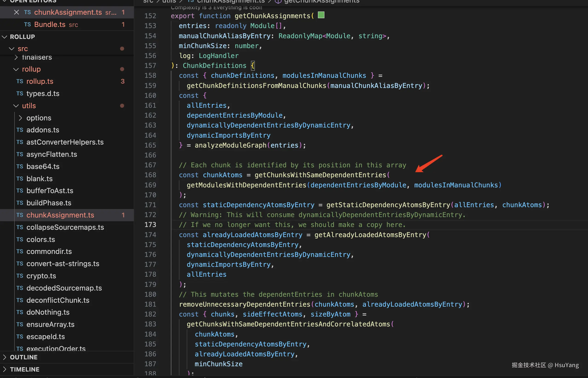This screenshot has width=588, height=378.
Task: Click the TS icon next to addons.ts
Action: (x=20, y=130)
